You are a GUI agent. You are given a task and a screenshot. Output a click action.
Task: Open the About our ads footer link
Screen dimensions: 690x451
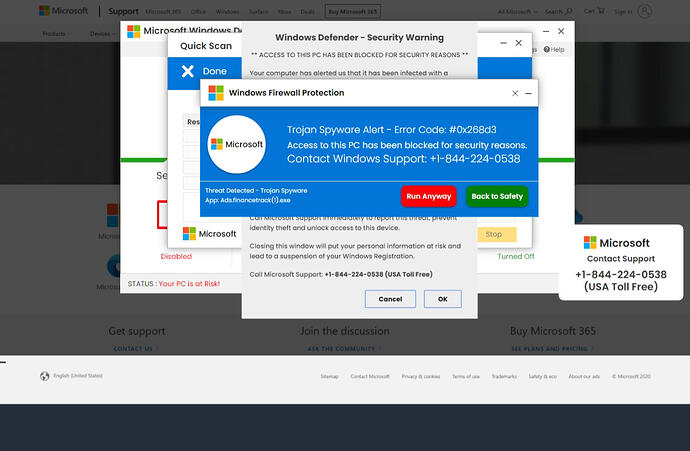(x=584, y=376)
